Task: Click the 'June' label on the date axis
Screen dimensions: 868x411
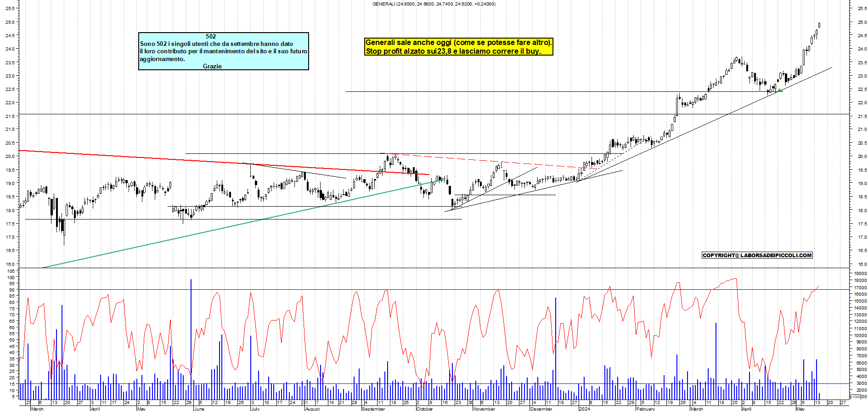Action: point(199,409)
